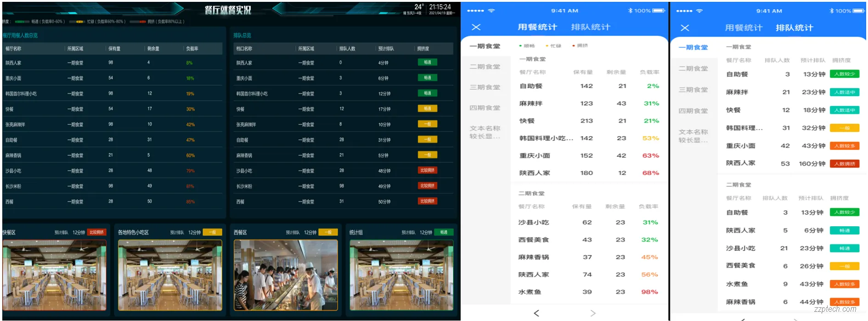The width and height of the screenshot is (868, 321).
Task: Click the 24° weather reading on dashboard
Action: pos(418,7)
